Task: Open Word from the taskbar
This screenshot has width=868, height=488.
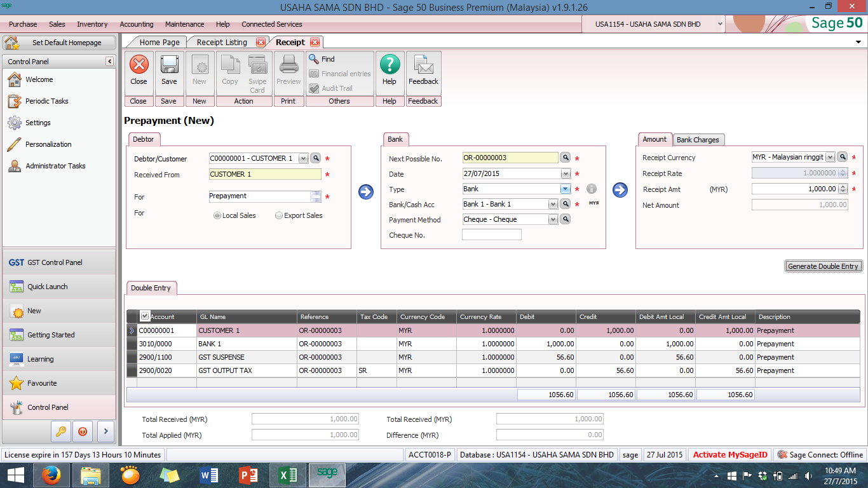Action: click(x=209, y=475)
